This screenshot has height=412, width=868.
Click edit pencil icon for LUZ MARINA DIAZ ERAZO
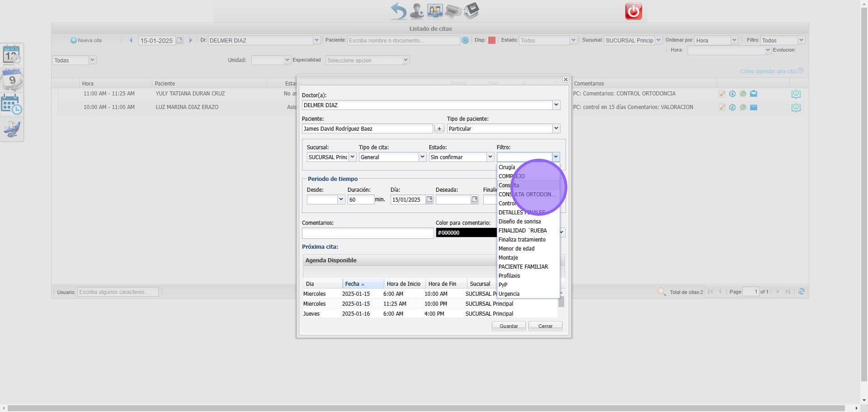[722, 108]
